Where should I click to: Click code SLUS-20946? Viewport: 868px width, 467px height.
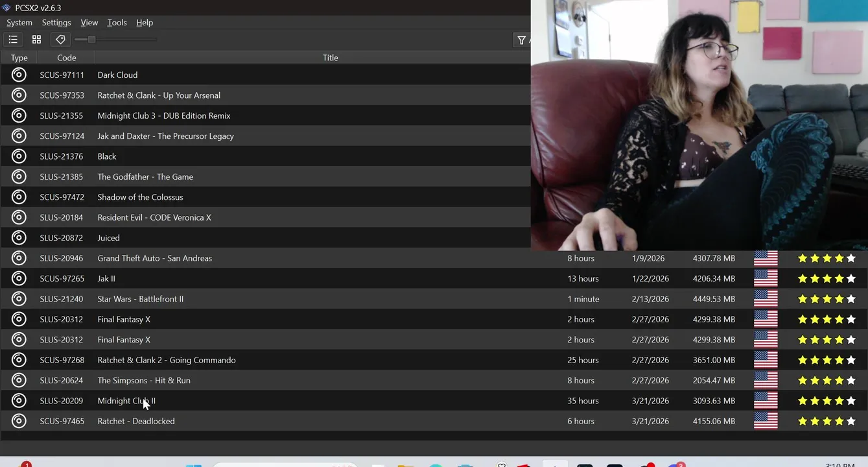coord(62,258)
